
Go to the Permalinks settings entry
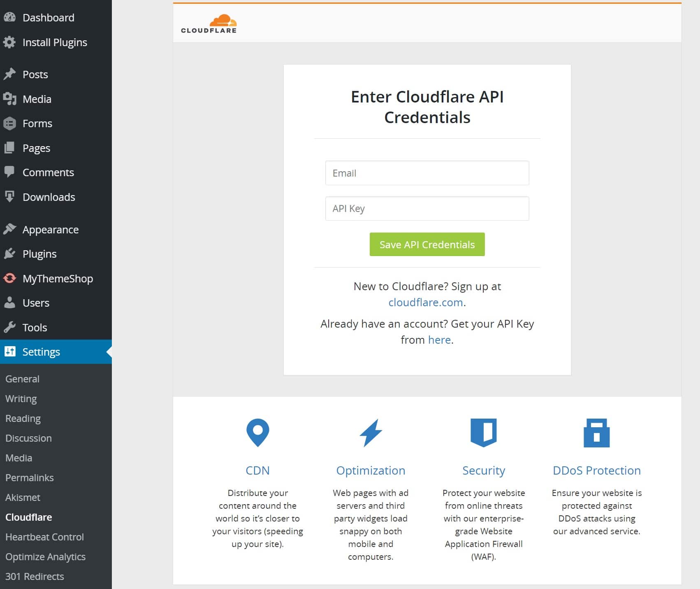click(x=29, y=477)
